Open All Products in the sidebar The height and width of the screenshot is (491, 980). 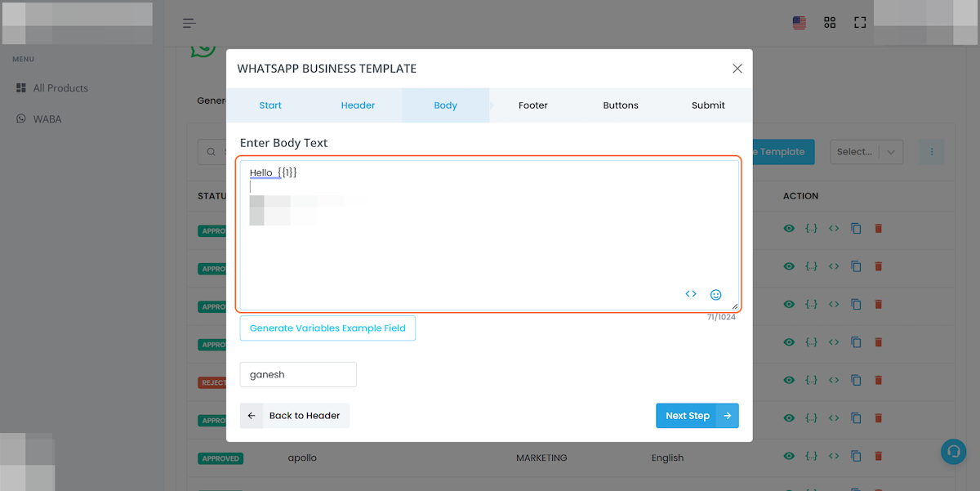tap(52, 88)
